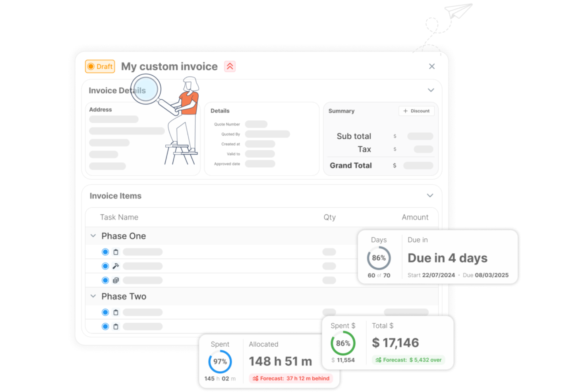Click the 86% Days circular progress indicator

pyautogui.click(x=379, y=258)
